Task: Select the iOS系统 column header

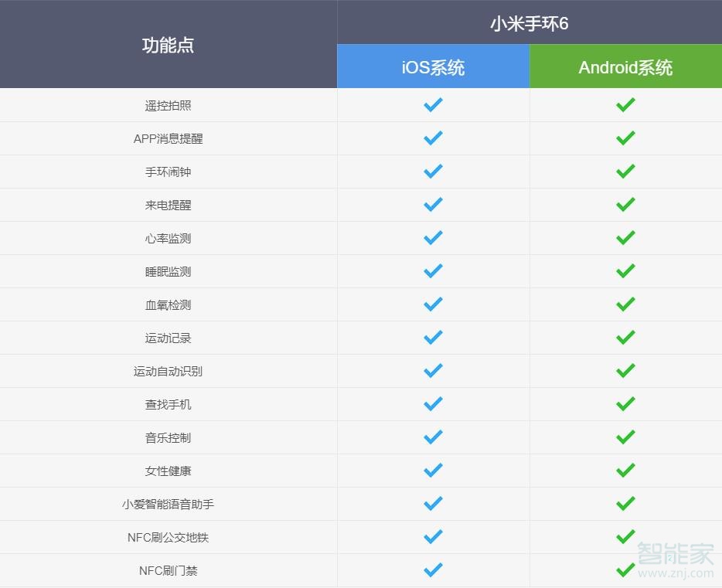Action: point(433,67)
